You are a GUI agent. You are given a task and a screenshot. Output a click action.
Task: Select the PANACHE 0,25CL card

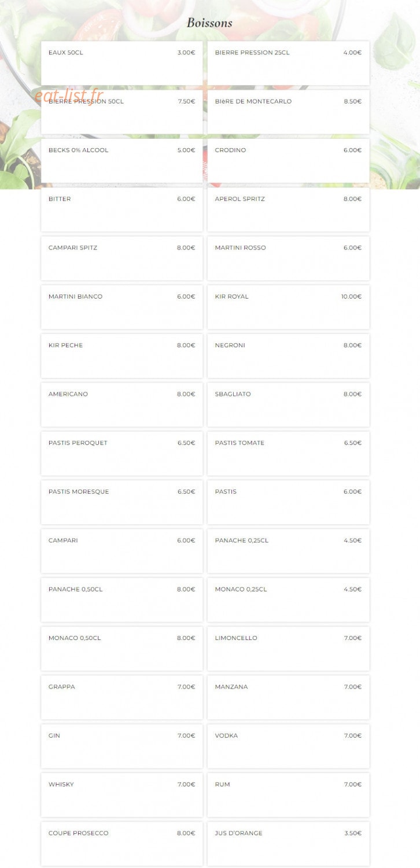coord(288,551)
